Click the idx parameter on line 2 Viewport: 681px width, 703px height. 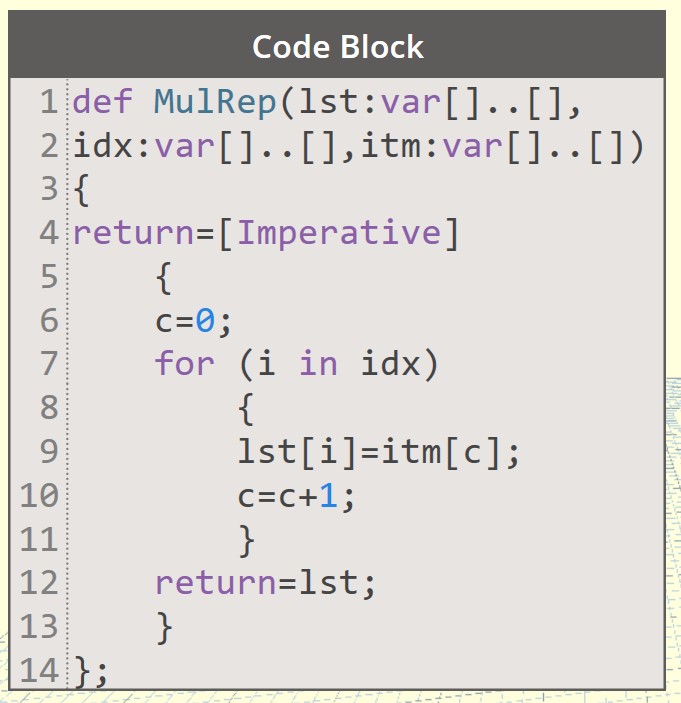point(103,146)
